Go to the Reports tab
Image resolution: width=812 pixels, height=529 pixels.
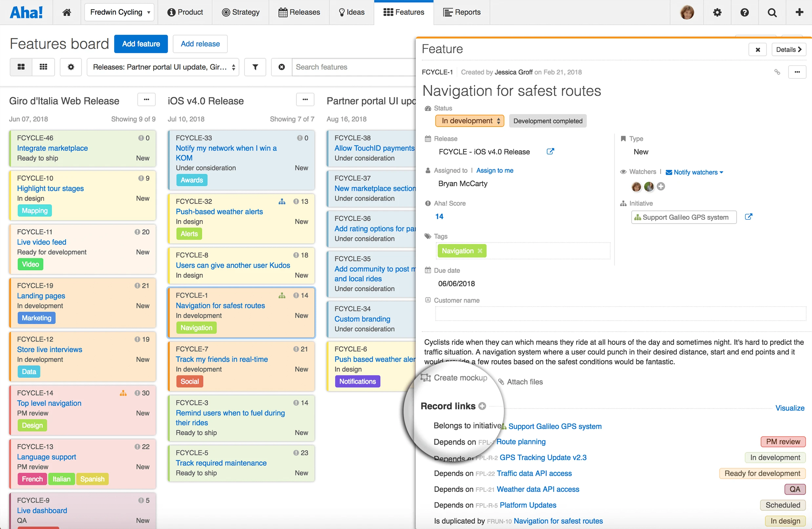coord(461,12)
